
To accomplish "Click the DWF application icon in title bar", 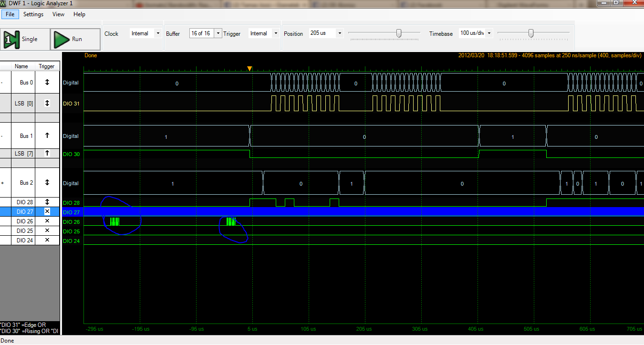I will [4, 4].
